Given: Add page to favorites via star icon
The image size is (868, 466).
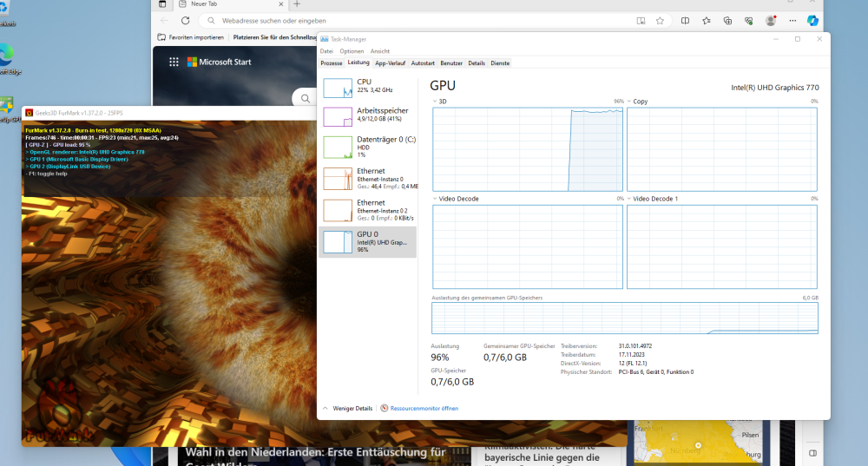Looking at the screenshot, I should click(660, 21).
